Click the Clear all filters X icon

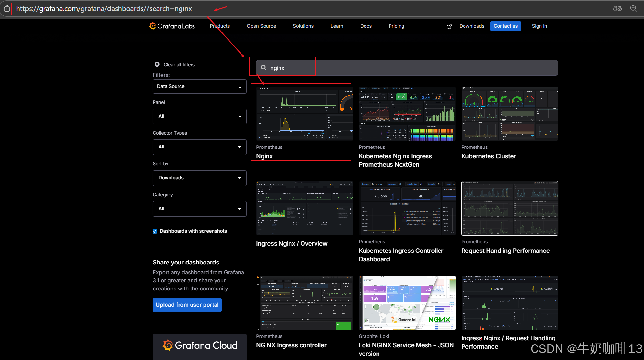pyautogui.click(x=157, y=64)
